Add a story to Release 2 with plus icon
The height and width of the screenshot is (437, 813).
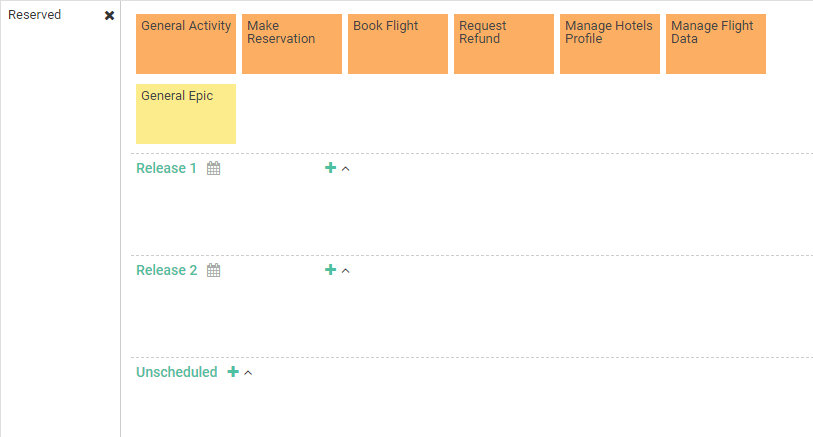330,270
